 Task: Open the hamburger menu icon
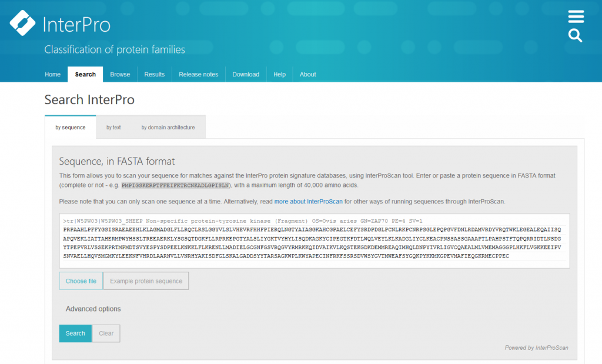(576, 16)
